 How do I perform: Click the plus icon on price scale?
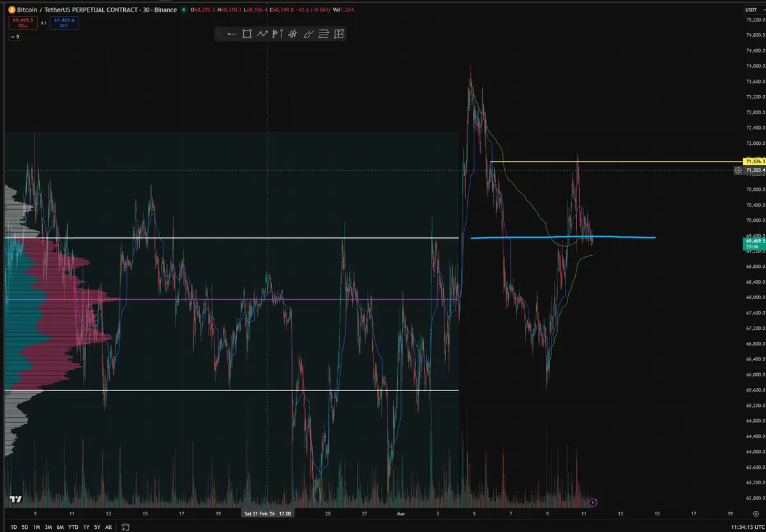click(738, 170)
